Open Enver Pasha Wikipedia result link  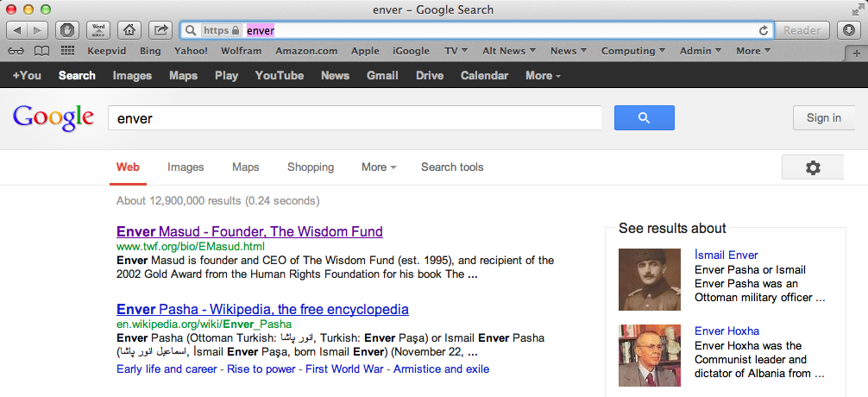tap(262, 309)
